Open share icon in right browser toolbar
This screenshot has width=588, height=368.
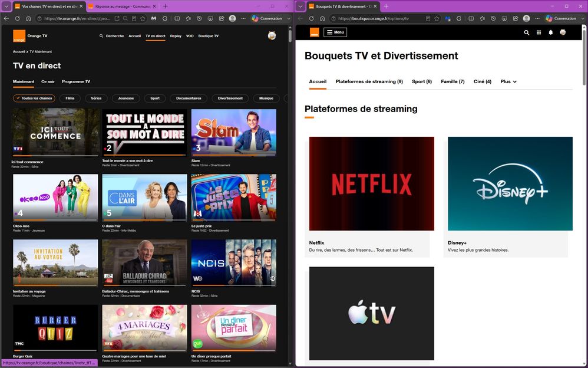tap(516, 18)
